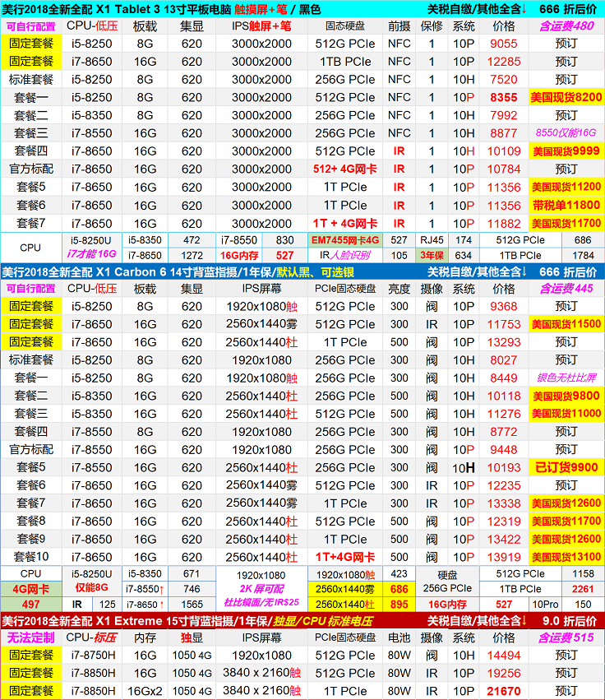Select the price 9055 cell

tap(504, 44)
